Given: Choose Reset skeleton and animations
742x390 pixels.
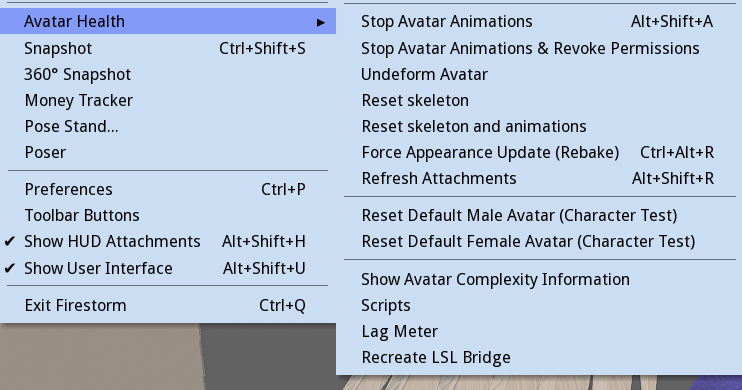Looking at the screenshot, I should click(539, 126).
